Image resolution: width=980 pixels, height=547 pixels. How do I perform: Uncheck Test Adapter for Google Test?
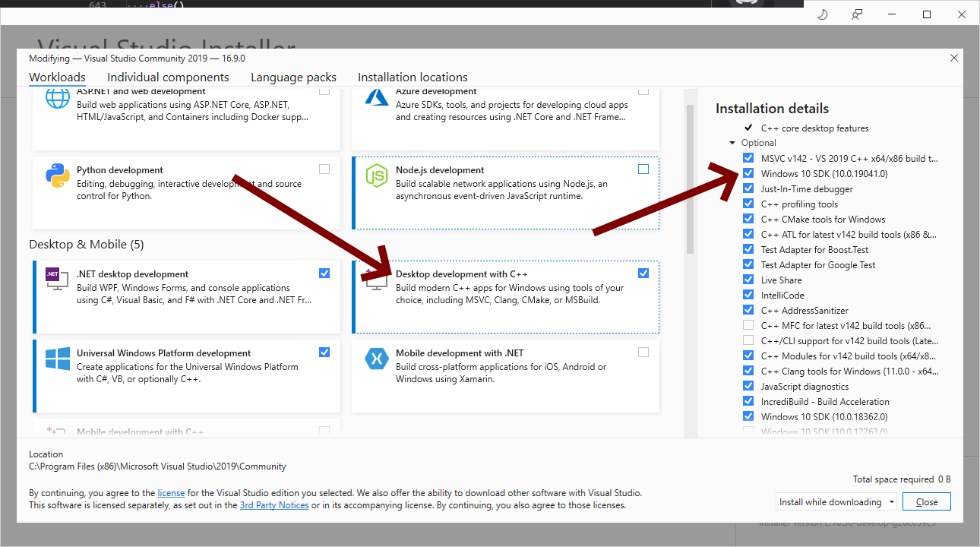pyautogui.click(x=748, y=264)
